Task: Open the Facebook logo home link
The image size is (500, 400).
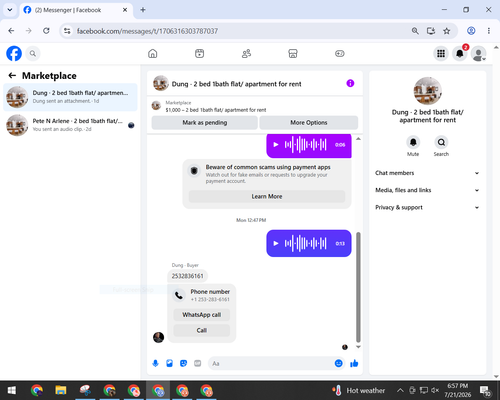Action: tap(14, 53)
